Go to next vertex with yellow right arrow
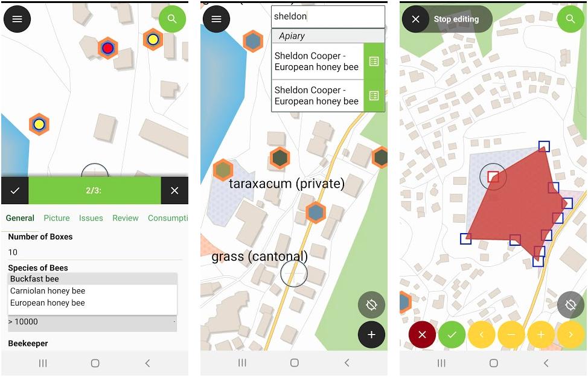The height and width of the screenshot is (378, 588). click(570, 335)
